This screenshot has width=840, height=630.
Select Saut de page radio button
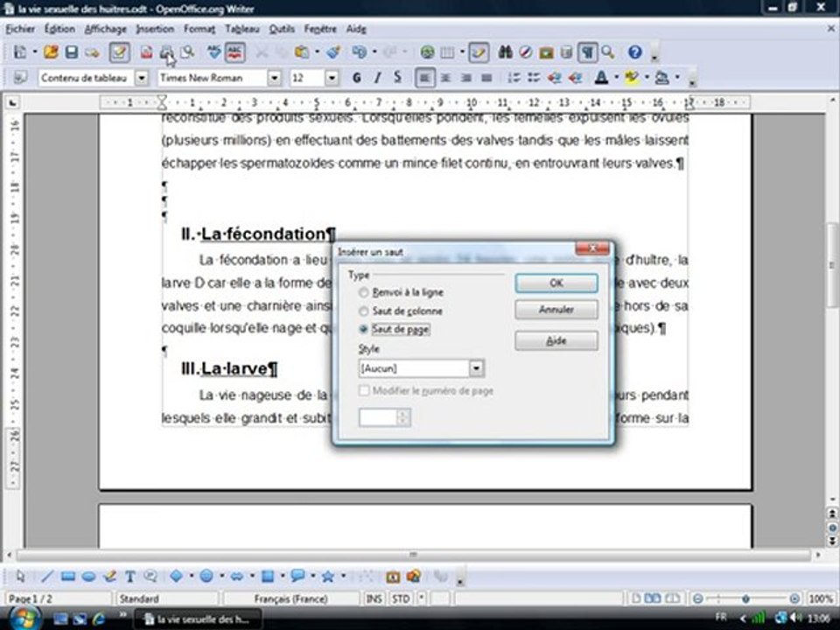point(364,330)
